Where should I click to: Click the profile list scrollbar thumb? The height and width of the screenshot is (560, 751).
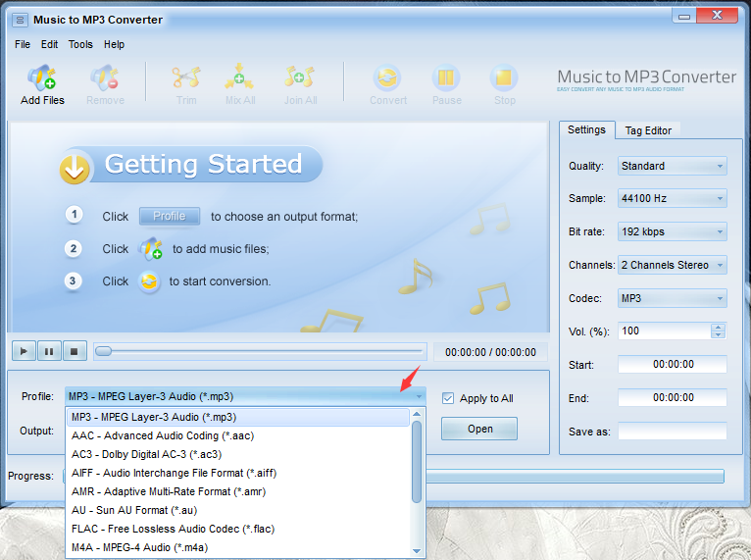click(x=417, y=461)
